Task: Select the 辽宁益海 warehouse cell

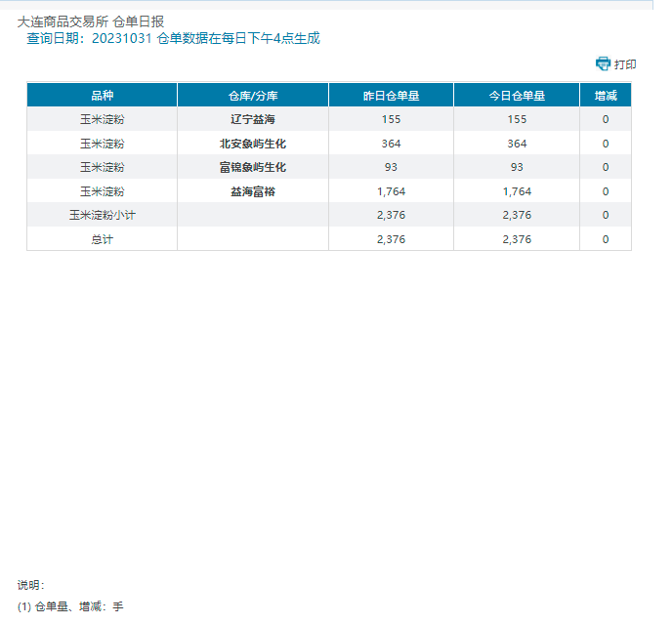Action: 253,119
